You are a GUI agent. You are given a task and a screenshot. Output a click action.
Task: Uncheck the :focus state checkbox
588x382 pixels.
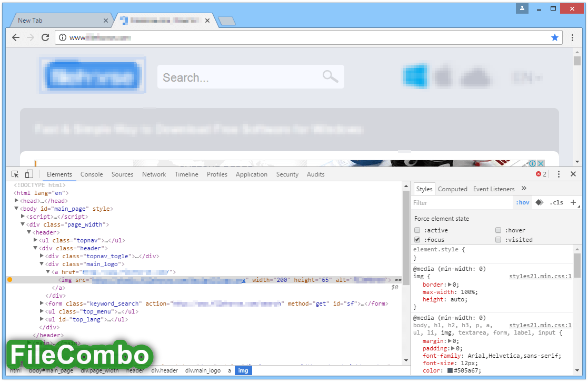[x=417, y=239]
